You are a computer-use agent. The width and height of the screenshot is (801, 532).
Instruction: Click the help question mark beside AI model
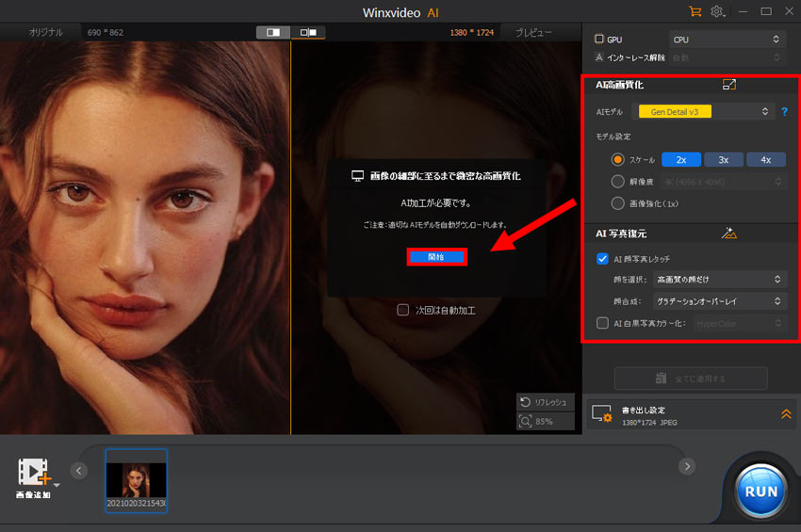[x=784, y=112]
